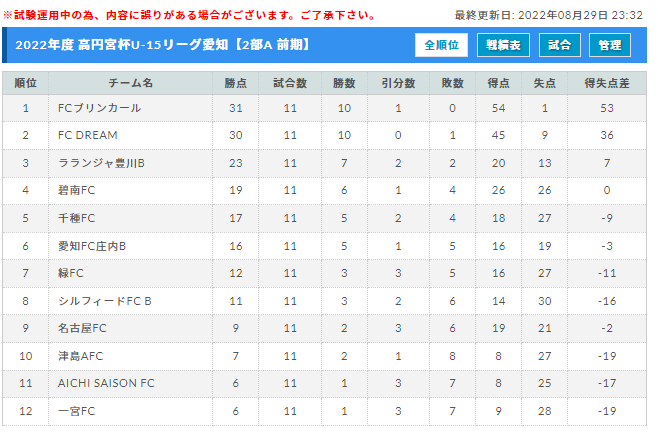Screen dimensions: 658x437
Task: Click the 一宮FC team name
Action: 76,411
